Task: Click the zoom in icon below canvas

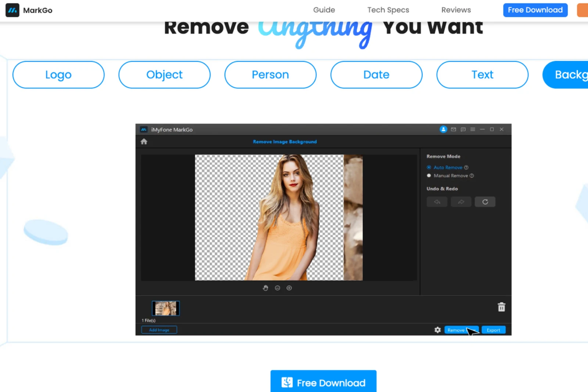Action: [289, 288]
